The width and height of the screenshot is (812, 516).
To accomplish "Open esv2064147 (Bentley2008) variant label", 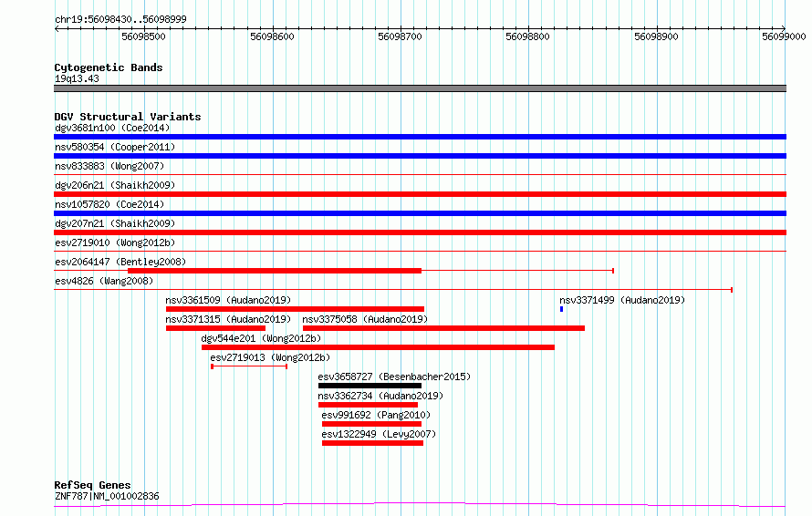I will point(120,262).
